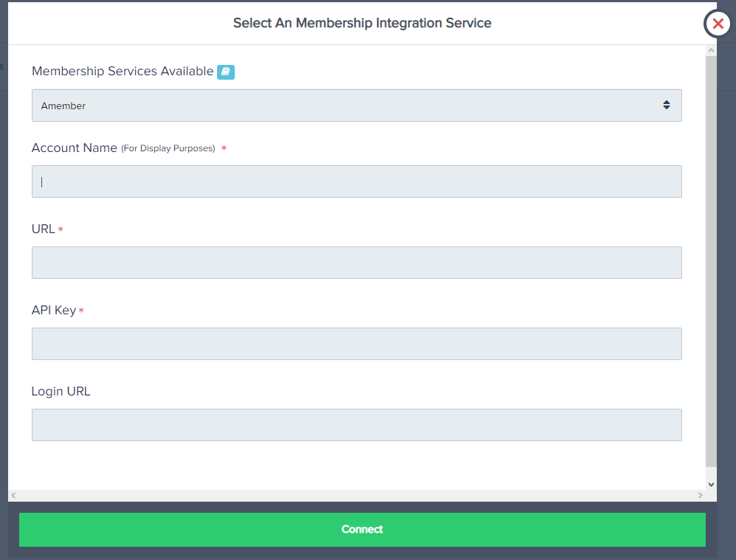Close the Membership Integration Service dialog
This screenshot has width=736, height=560.
tap(718, 24)
